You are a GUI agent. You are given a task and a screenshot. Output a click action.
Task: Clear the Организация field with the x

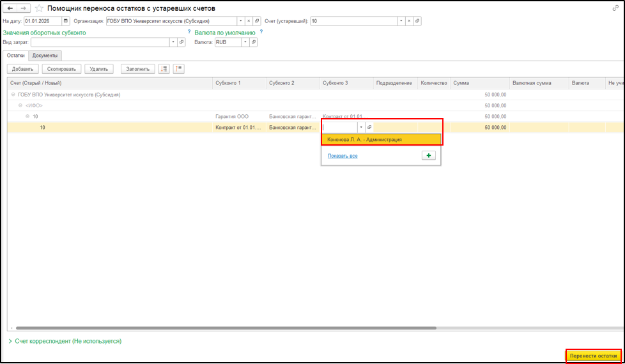coord(249,21)
